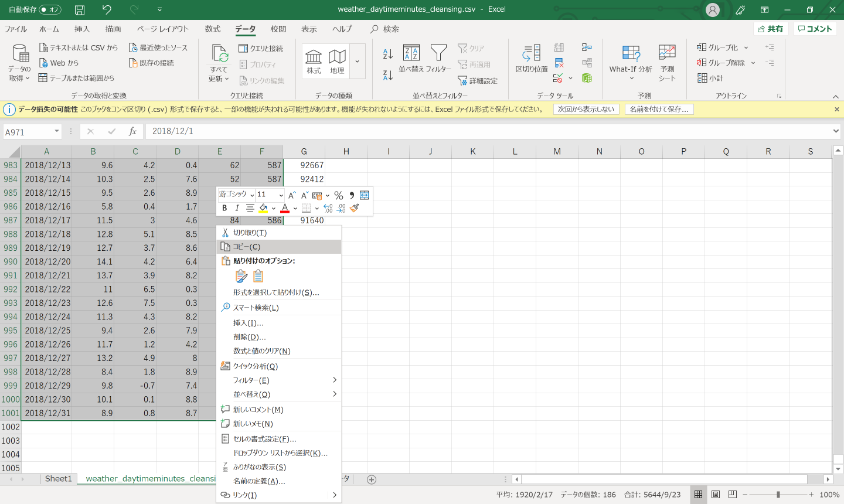844x504 pixels.
Task: Dismiss the yellow data loss message bar
Action: [x=837, y=109]
